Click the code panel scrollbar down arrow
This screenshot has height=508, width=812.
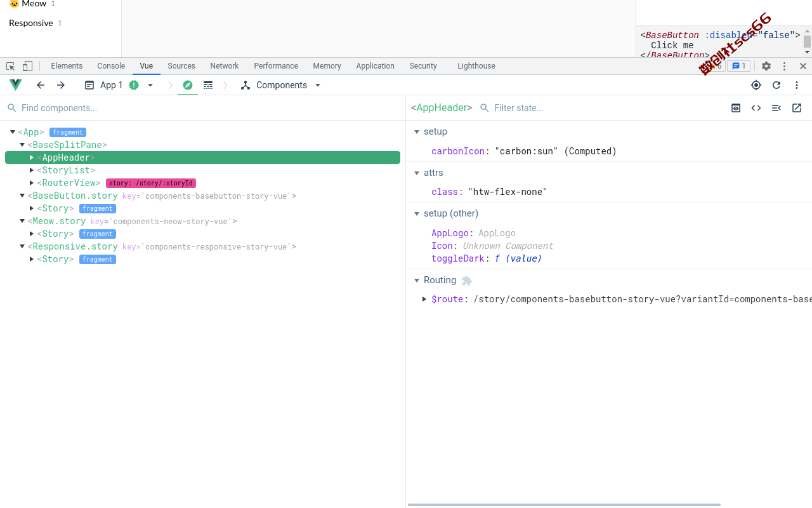(x=807, y=53)
